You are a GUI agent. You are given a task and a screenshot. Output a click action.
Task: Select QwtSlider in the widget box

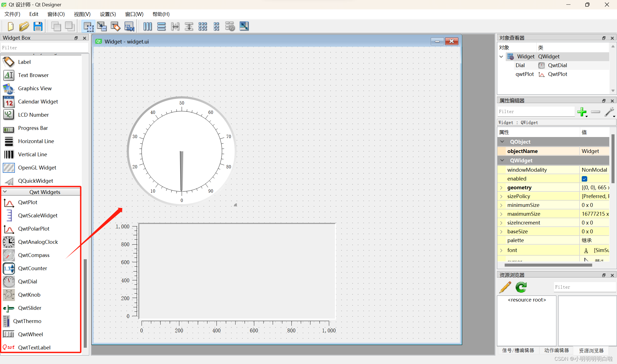click(x=29, y=308)
